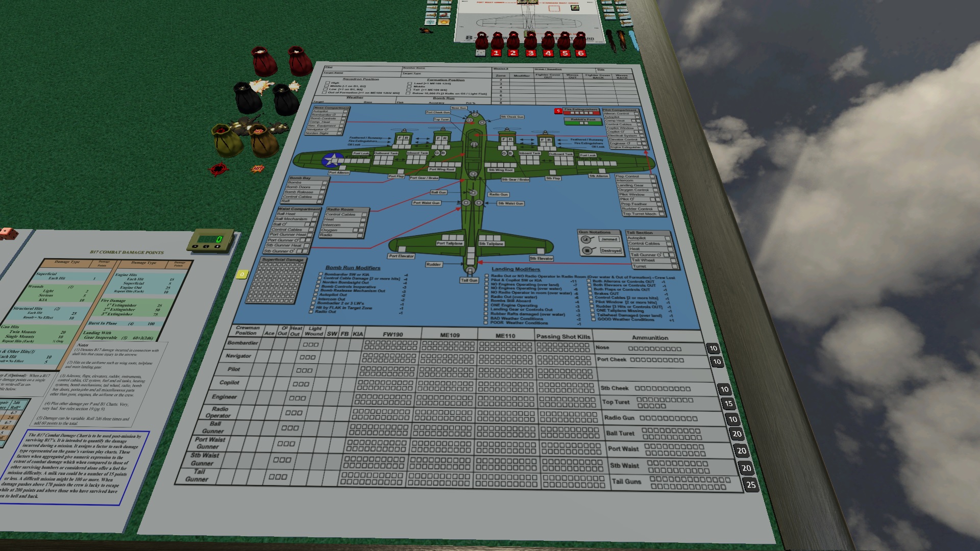Select the white dice tile beside tile 1
The height and width of the screenshot is (551, 980).
(480, 53)
